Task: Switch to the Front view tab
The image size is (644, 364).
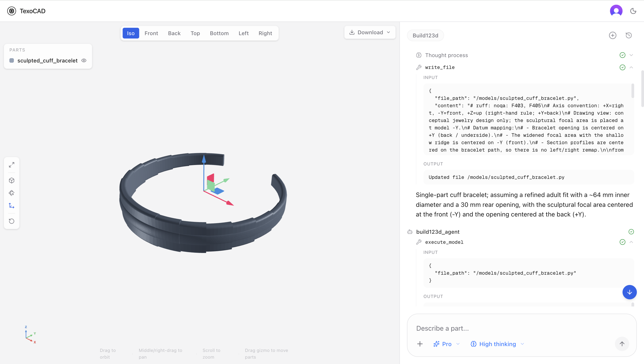Action: (151, 33)
